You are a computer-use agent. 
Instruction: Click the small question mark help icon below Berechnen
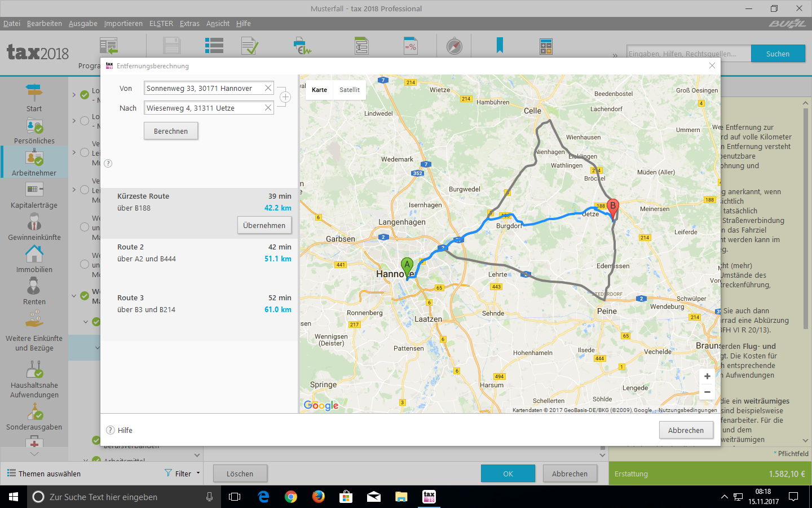[108, 164]
